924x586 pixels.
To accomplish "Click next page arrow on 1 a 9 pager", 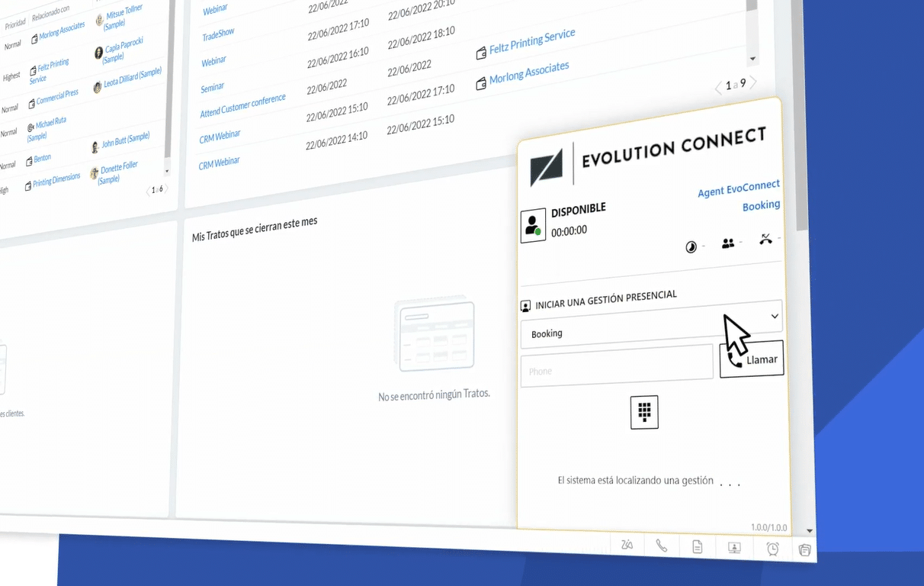I will click(752, 86).
